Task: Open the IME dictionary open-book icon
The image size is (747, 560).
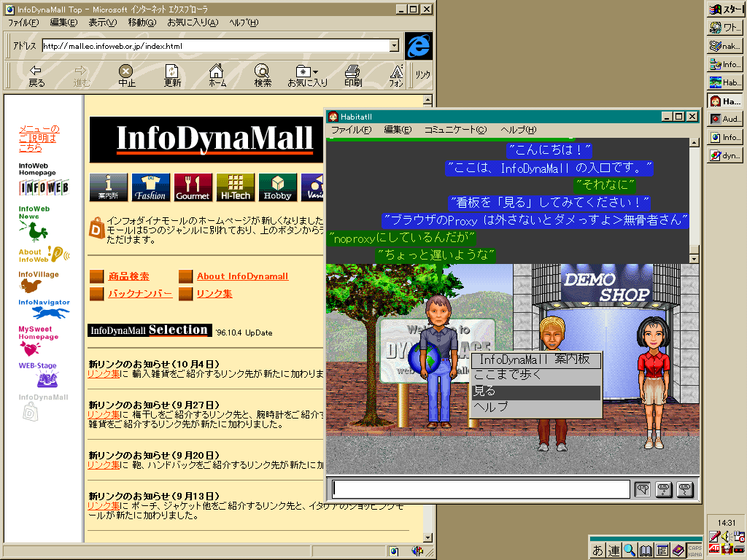Action: coord(646,550)
